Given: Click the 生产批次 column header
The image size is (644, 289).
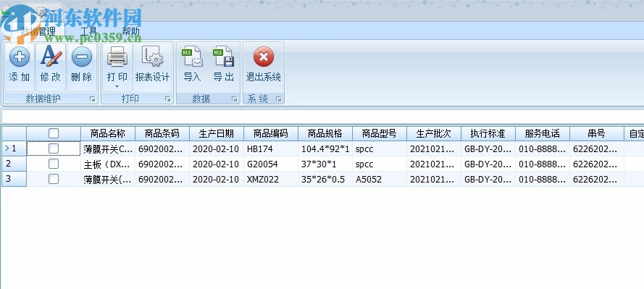Looking at the screenshot, I should pos(434,133).
